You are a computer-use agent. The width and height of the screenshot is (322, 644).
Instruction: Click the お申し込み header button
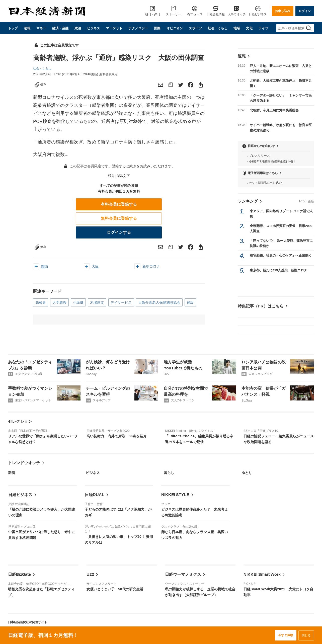tap(283, 11)
